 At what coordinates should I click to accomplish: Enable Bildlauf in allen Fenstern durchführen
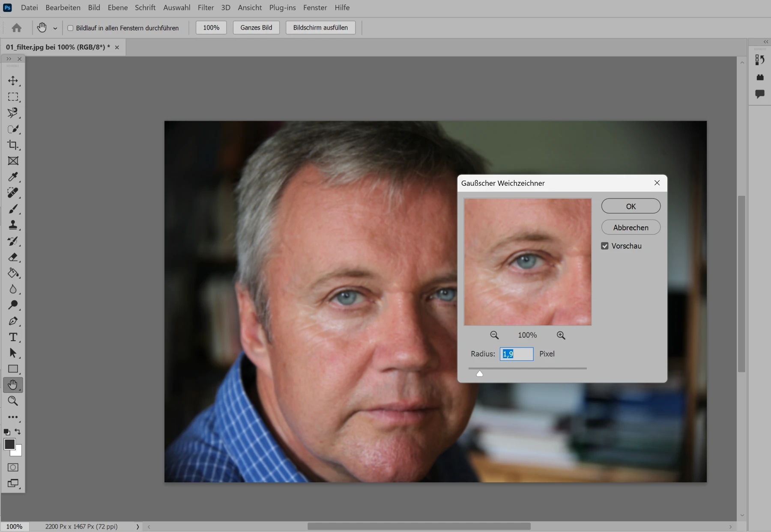71,28
